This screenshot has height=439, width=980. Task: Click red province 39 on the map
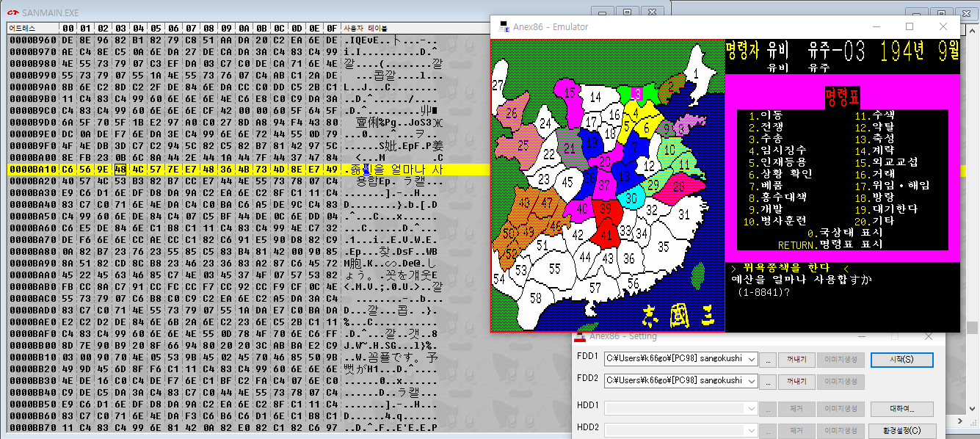click(x=606, y=210)
